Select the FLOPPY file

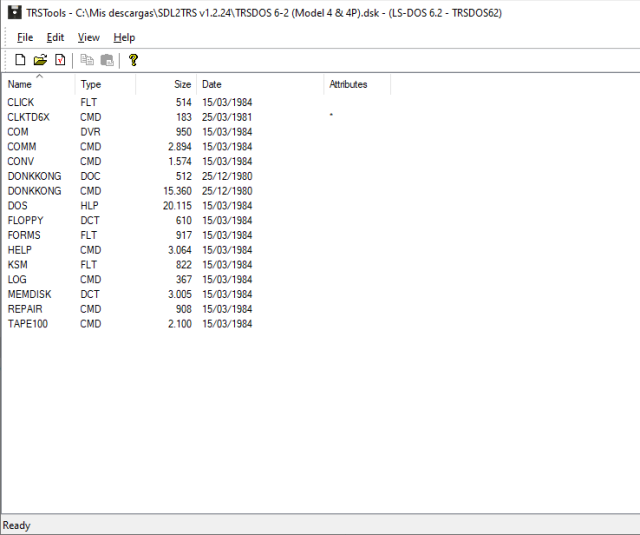25,220
